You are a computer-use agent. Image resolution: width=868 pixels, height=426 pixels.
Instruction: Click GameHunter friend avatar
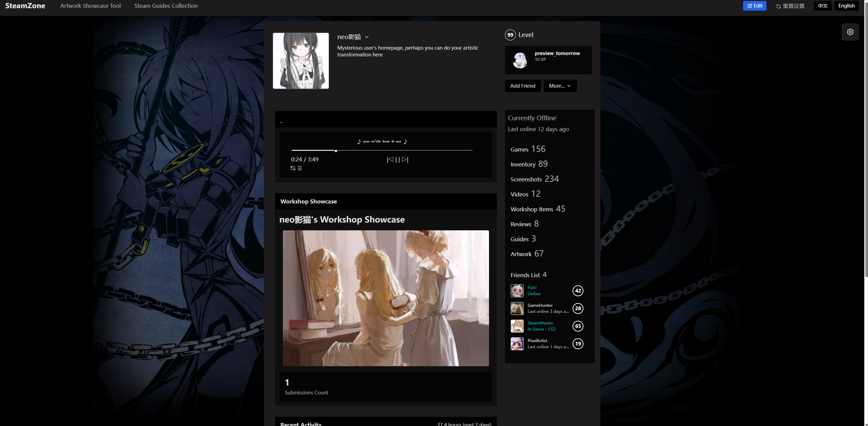[x=517, y=308]
